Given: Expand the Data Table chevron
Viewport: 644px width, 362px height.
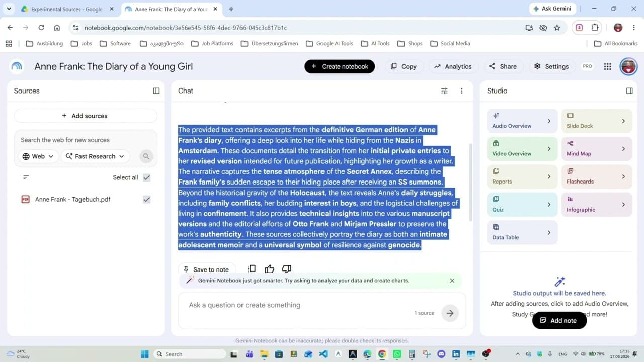Looking at the screenshot, I should (x=549, y=233).
